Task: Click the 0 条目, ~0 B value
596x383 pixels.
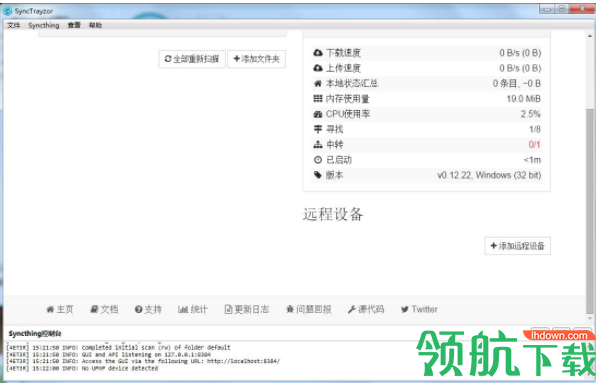Action: pos(517,84)
